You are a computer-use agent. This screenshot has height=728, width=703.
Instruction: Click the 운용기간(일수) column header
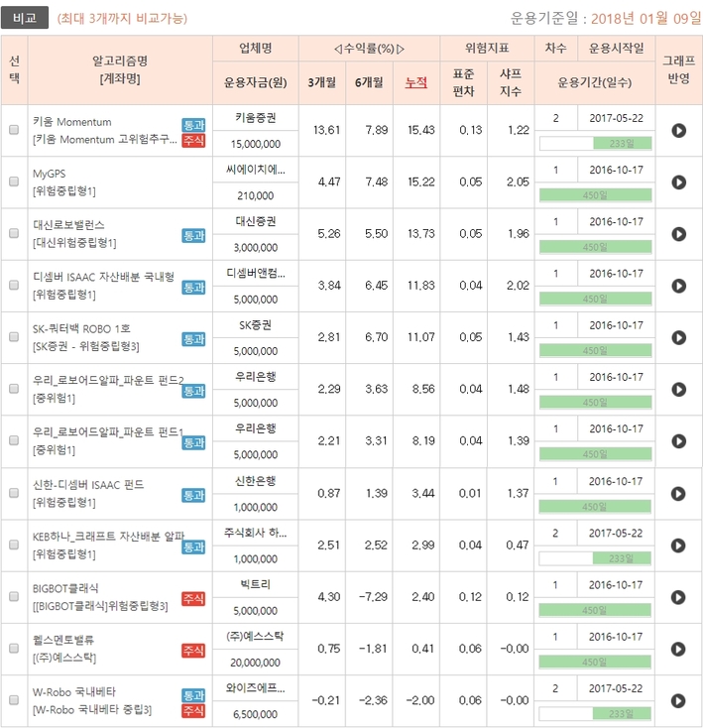click(x=594, y=82)
